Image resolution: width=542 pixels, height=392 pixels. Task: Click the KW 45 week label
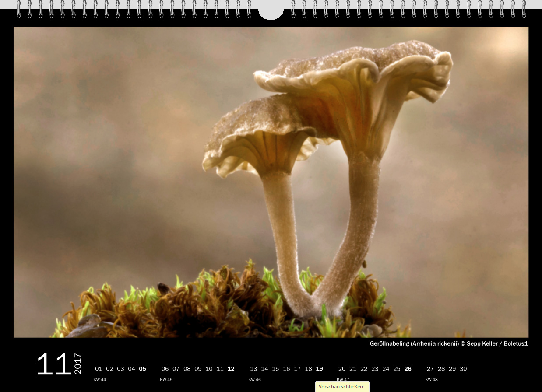pyautogui.click(x=166, y=380)
